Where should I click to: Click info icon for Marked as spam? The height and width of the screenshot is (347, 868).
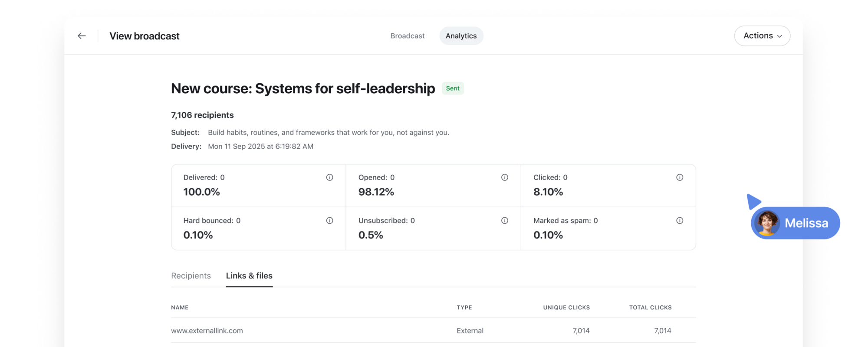coord(680,221)
